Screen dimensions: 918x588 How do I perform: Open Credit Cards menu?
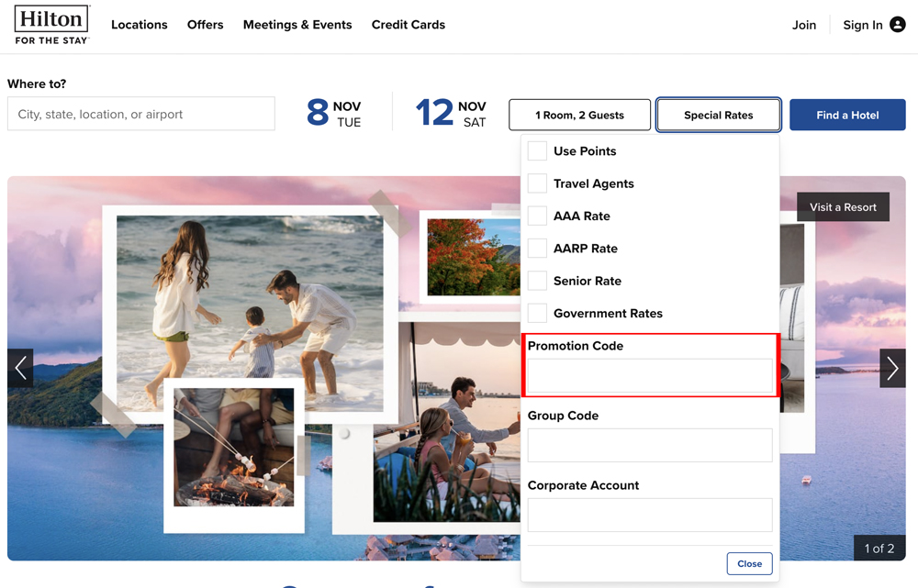[x=409, y=25]
